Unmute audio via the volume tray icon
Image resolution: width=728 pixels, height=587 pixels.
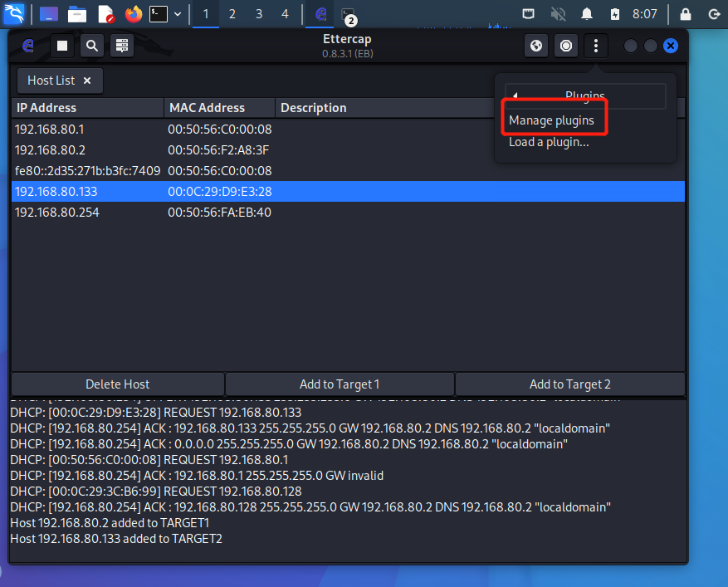558,14
